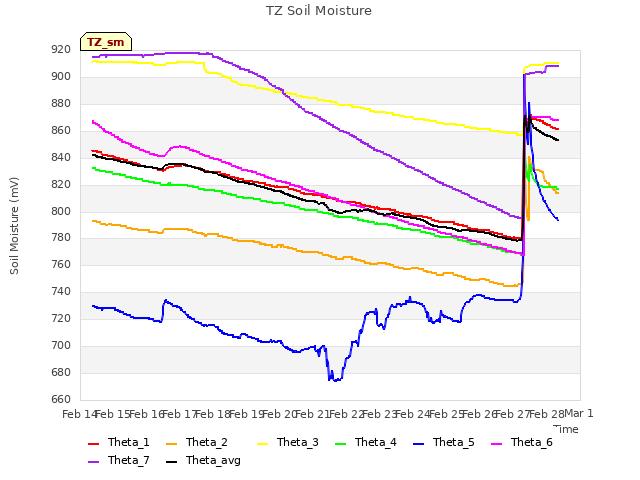
Task: Select the Theta_6 legend label
Action: point(531,442)
